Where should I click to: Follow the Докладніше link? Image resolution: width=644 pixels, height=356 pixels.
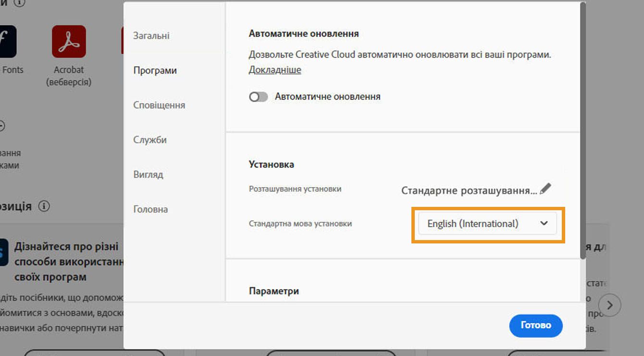[x=275, y=70]
